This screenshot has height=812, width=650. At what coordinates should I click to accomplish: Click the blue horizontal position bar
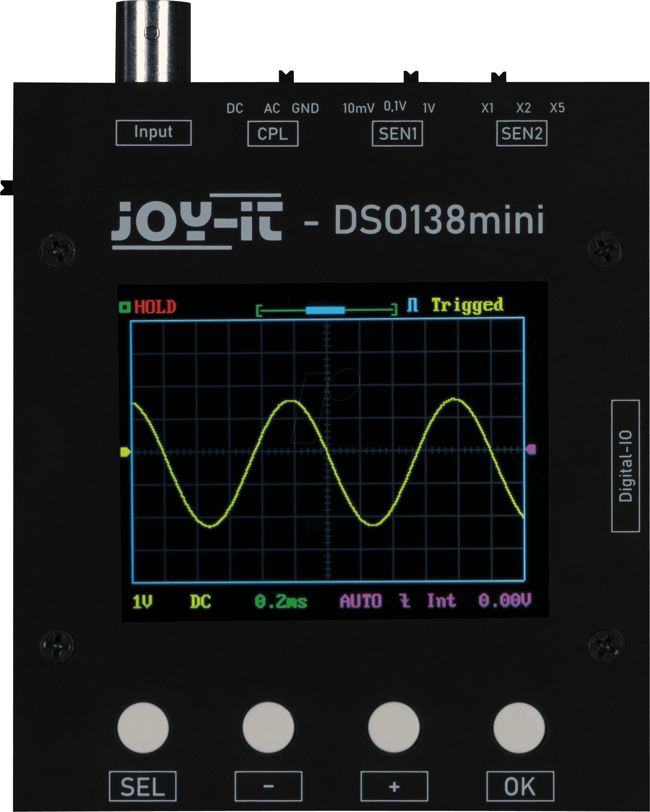click(325, 310)
